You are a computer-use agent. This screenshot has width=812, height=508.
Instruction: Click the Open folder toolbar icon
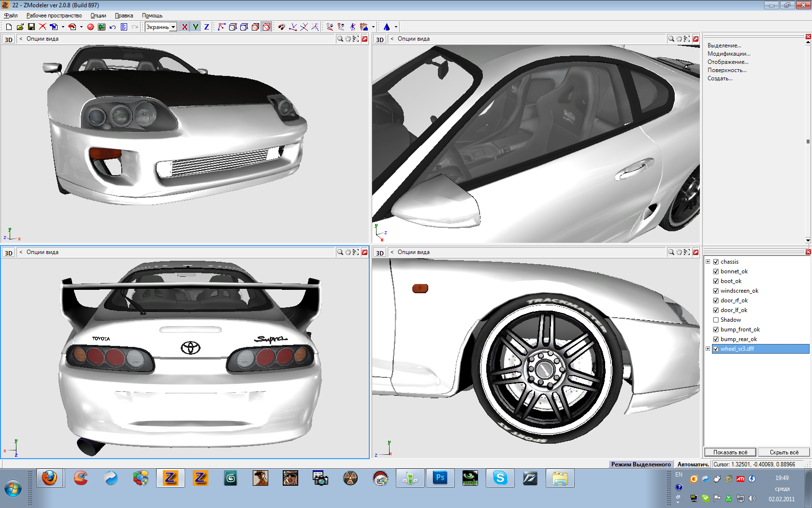click(20, 27)
